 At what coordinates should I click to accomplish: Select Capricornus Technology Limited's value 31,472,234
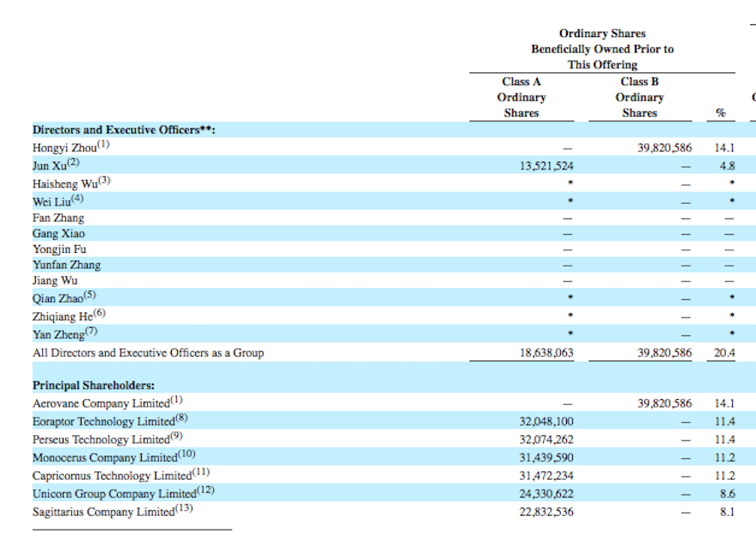pos(546,476)
